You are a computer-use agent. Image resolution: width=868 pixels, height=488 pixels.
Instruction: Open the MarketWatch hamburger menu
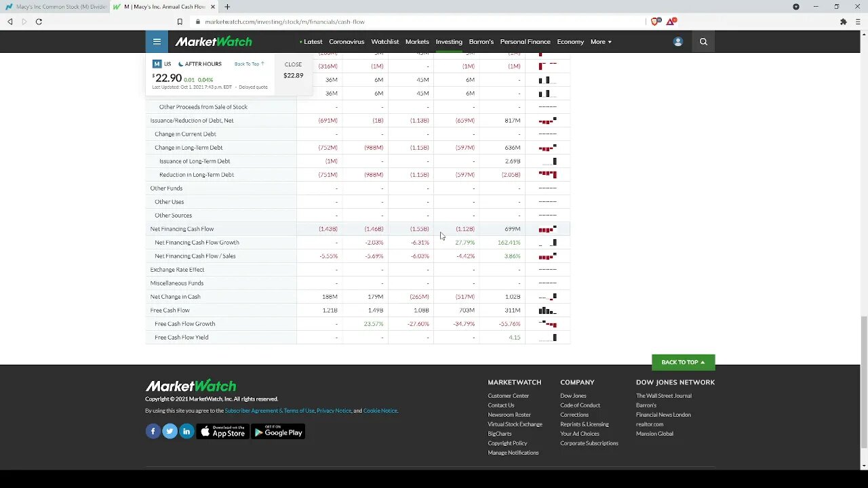point(157,41)
